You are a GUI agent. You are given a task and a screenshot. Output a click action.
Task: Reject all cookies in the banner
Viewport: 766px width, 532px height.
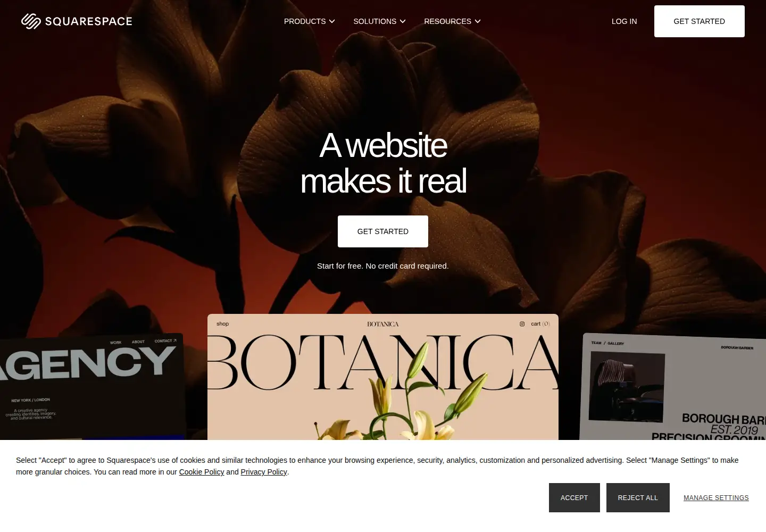[638, 498]
